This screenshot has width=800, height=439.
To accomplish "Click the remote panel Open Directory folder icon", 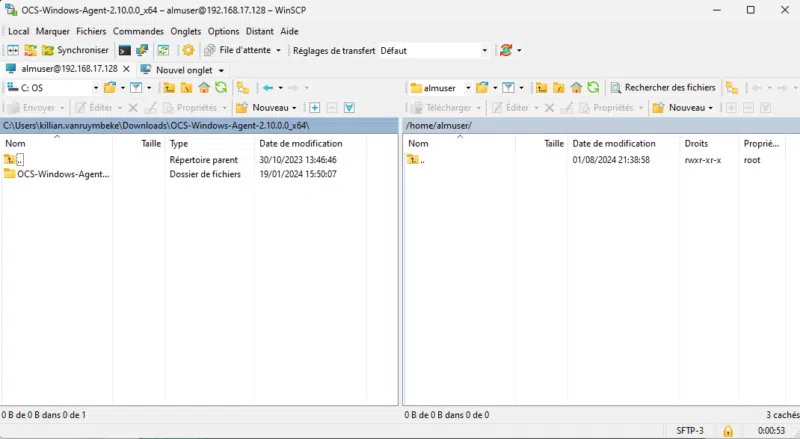I will pyautogui.click(x=482, y=88).
